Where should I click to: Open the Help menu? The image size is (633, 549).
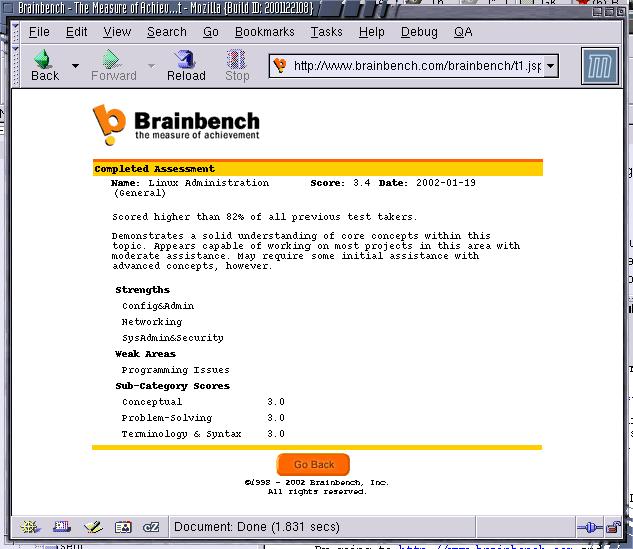point(371,32)
